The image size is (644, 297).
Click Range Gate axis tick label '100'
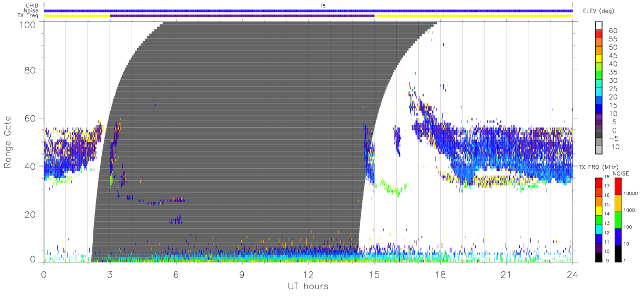pos(27,24)
